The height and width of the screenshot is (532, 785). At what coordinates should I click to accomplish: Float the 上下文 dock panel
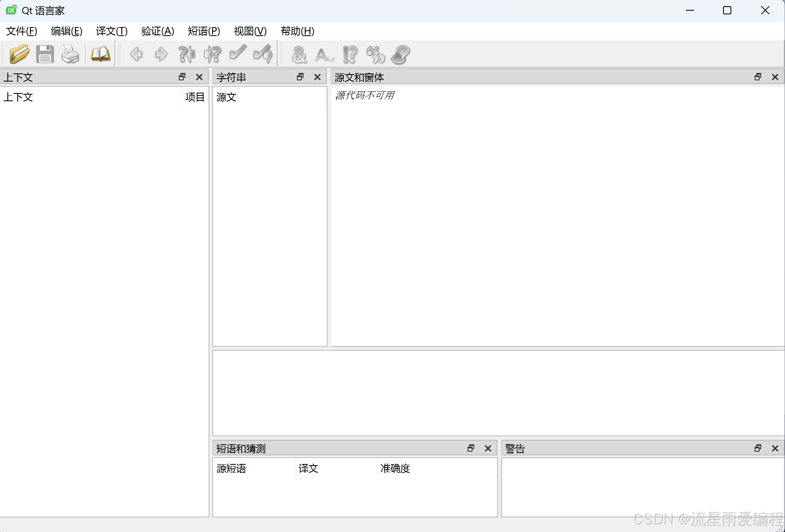[182, 77]
